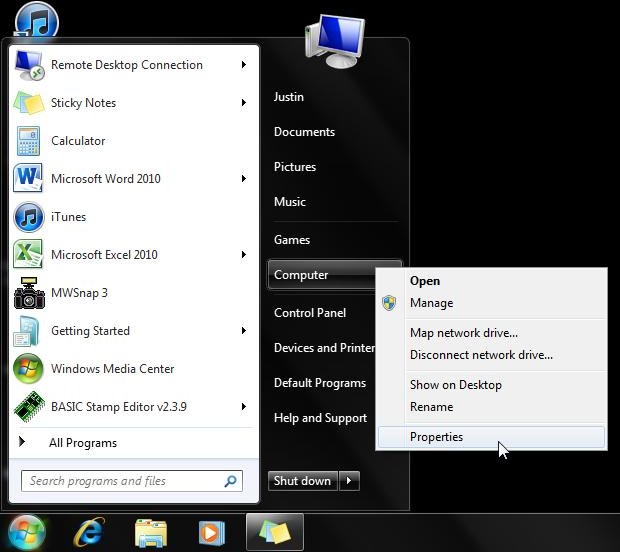Open MWSnap 3 camera icon
Viewport: 620px width, 552px height.
29,293
